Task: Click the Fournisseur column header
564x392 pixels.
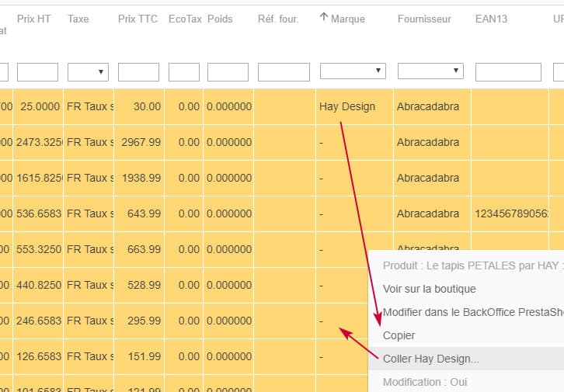Action: pos(424,19)
